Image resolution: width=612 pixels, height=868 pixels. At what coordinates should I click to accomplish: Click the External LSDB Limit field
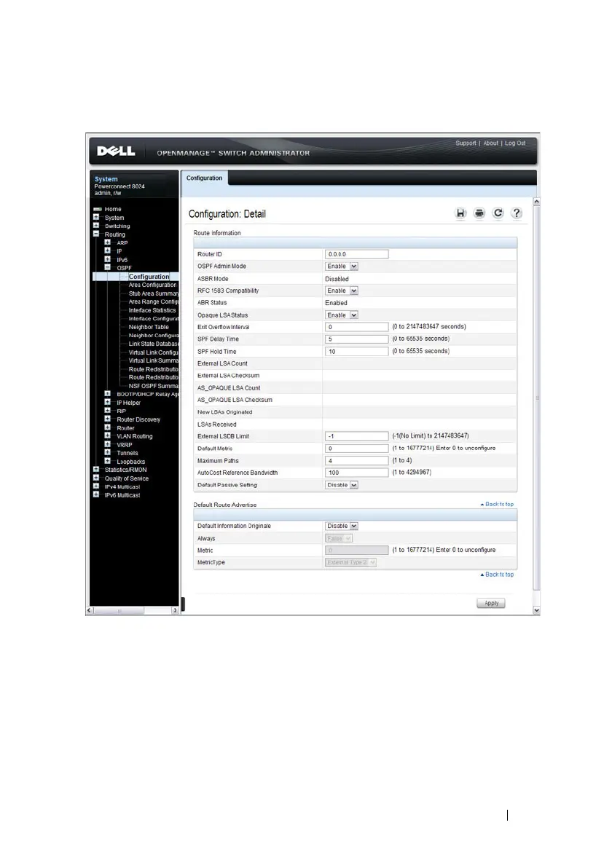(357, 436)
